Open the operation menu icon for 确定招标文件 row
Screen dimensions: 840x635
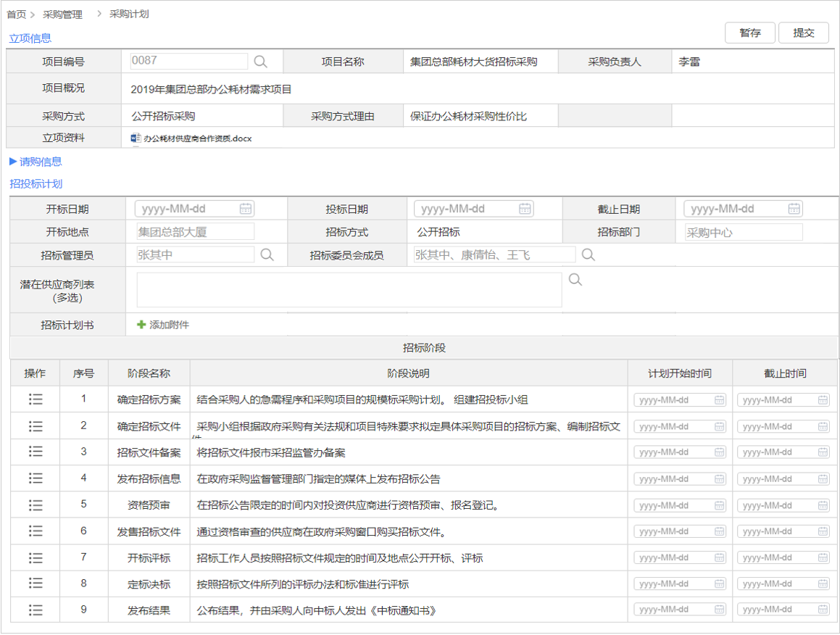pyautogui.click(x=36, y=426)
